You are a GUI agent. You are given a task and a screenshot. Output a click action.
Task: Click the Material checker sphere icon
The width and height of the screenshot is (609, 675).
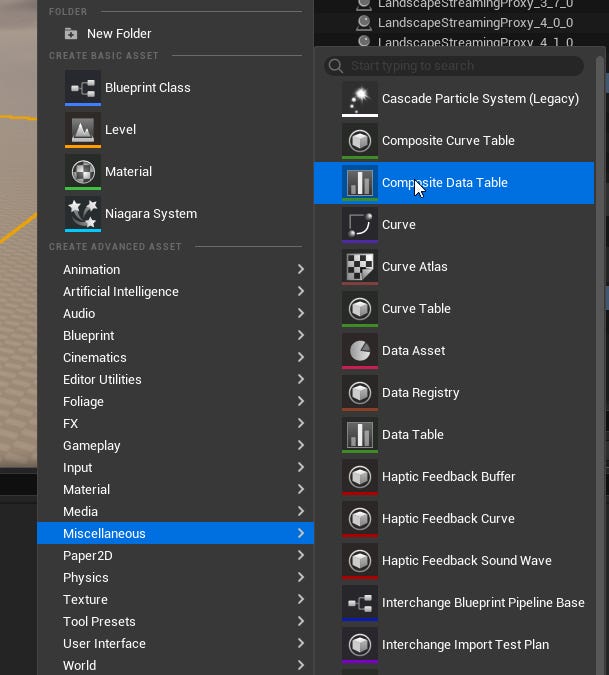[x=83, y=172]
